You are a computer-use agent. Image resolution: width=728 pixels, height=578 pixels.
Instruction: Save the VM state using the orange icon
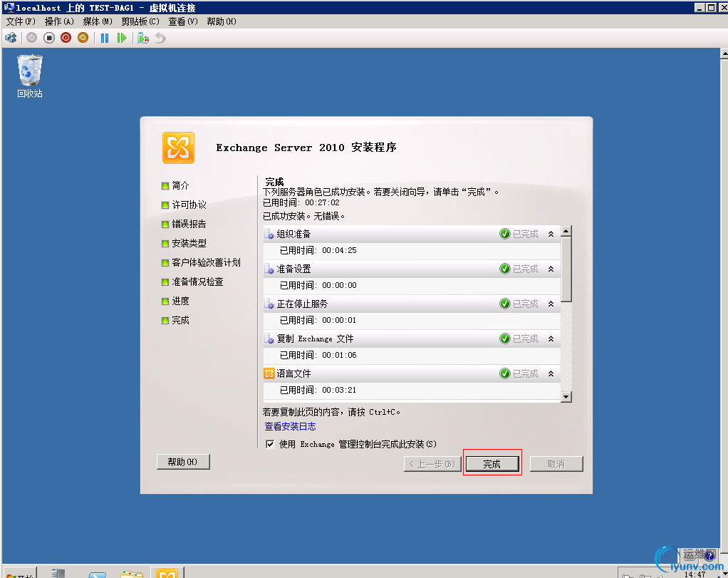pos(83,38)
